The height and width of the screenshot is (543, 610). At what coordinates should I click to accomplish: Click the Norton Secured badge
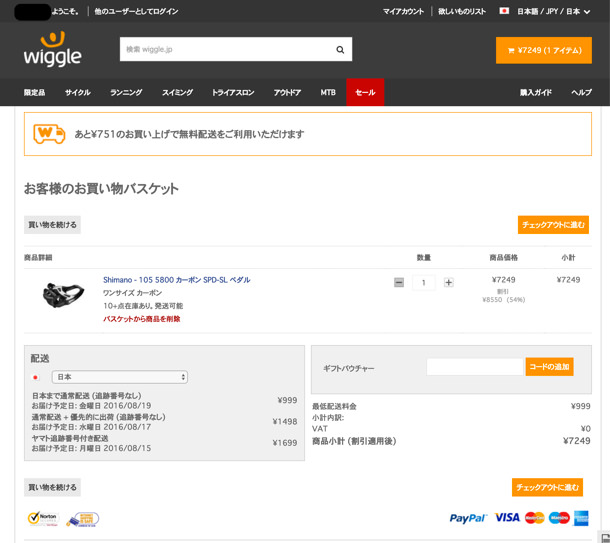43,518
